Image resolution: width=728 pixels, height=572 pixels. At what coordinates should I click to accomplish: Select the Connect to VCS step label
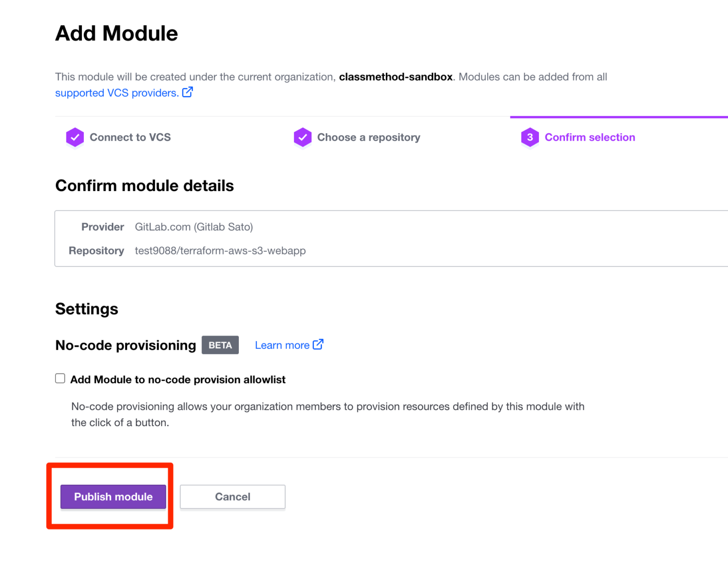(x=130, y=137)
